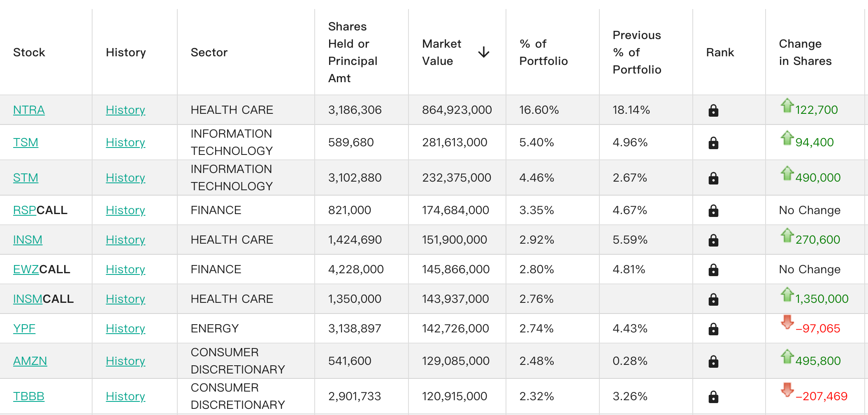868x415 pixels.
Task: Click the lock icon in the YPF row
Action: pyautogui.click(x=713, y=329)
